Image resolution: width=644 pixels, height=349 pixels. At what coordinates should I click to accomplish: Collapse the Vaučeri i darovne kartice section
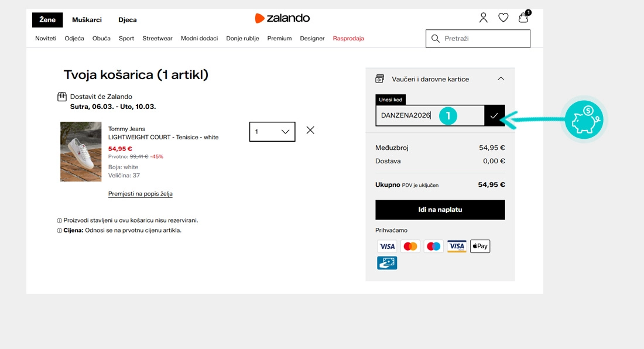(501, 78)
